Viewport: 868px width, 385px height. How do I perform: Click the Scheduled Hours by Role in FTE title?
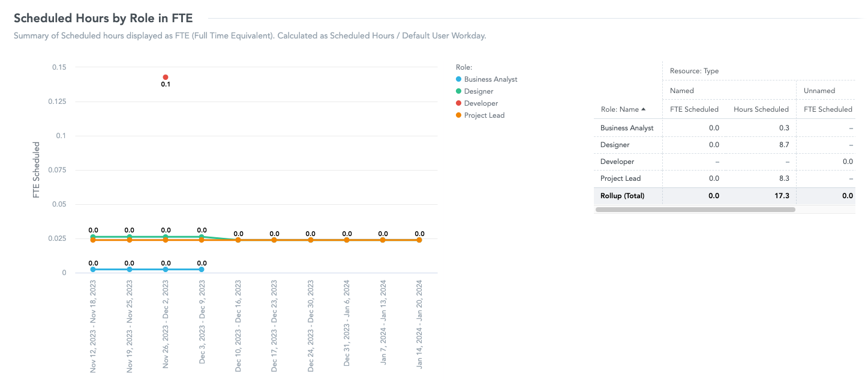click(103, 19)
